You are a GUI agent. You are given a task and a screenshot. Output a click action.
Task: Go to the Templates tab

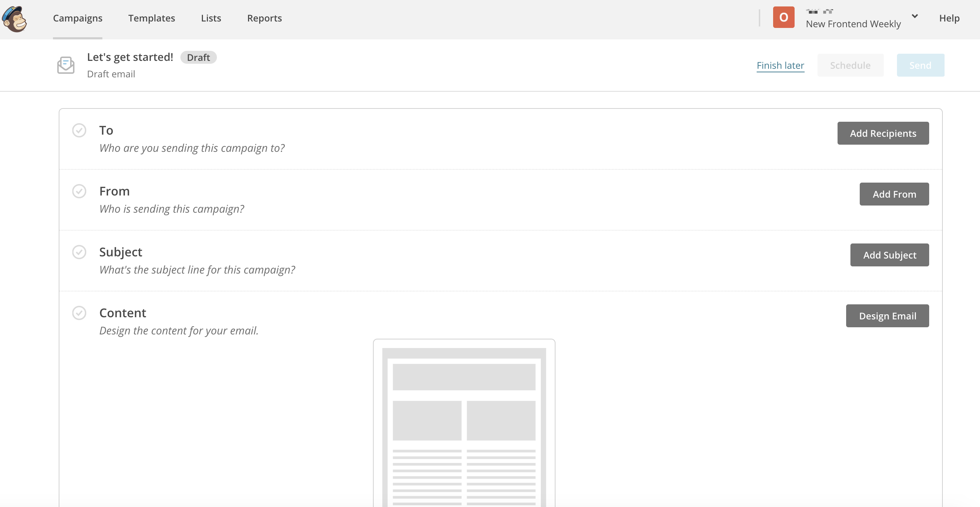(151, 18)
